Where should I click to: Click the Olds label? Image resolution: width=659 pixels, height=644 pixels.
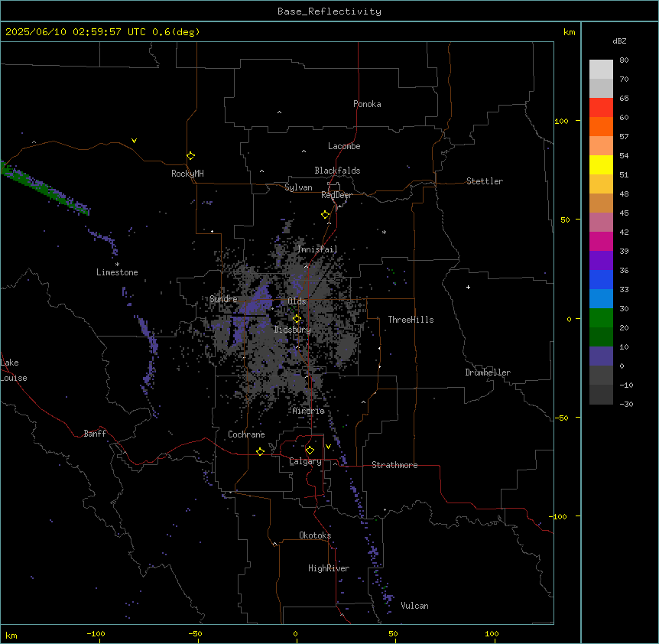297,301
